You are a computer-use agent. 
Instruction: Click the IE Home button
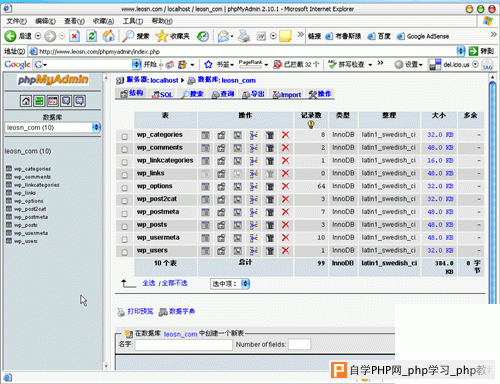tap(108, 36)
